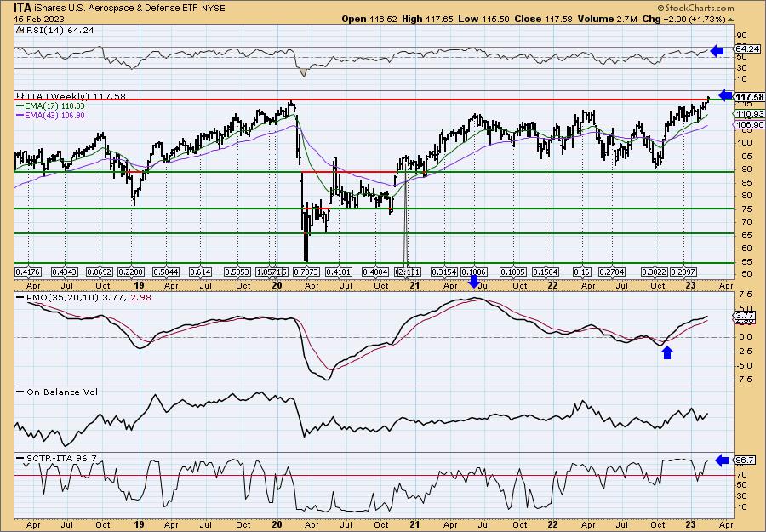The height and width of the screenshot is (532, 766).
Task: Click the SCTR-ITA 96.7 panel legend
Action: (x=57, y=458)
